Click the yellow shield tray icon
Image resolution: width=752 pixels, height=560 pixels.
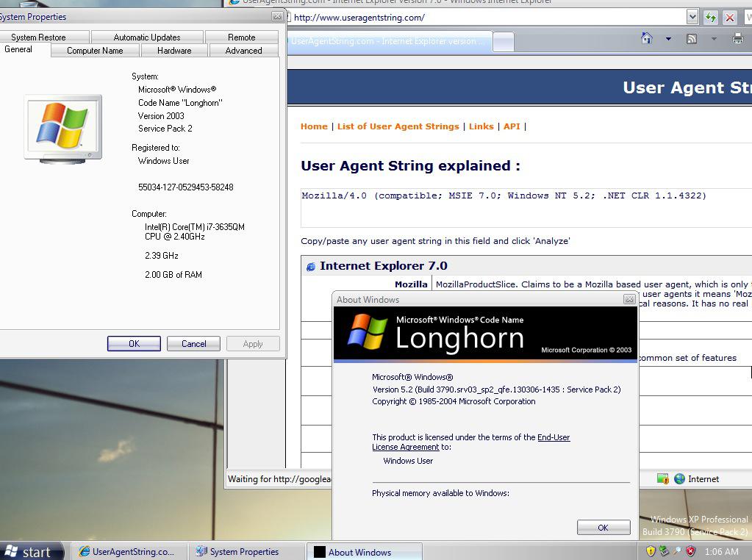[x=651, y=551]
